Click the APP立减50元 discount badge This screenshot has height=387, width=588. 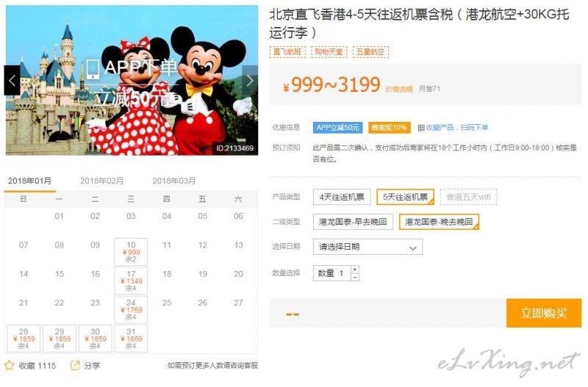(x=337, y=128)
